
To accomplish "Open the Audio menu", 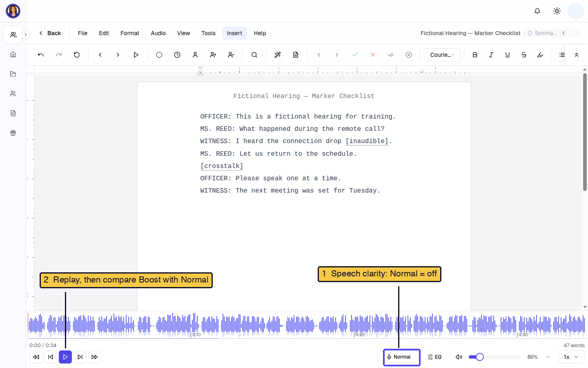I will point(158,33).
